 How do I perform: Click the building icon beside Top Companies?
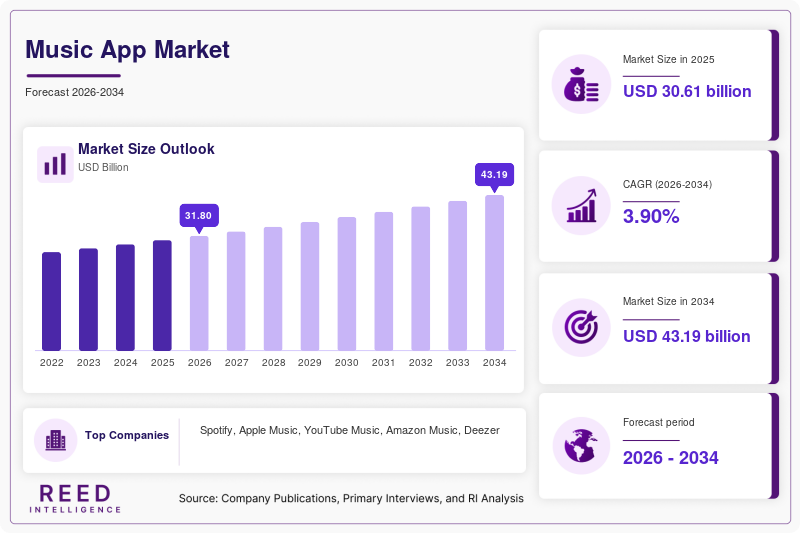56,440
